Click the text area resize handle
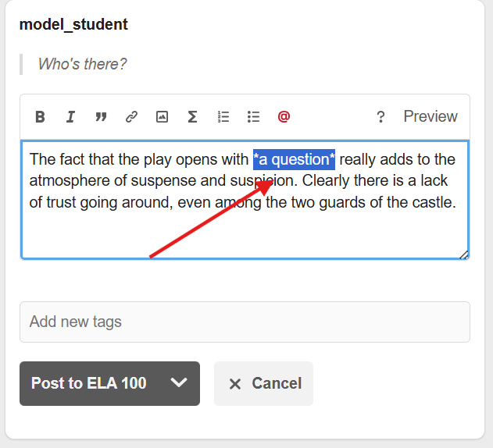Screen dimensions: 493x448 coord(464,254)
